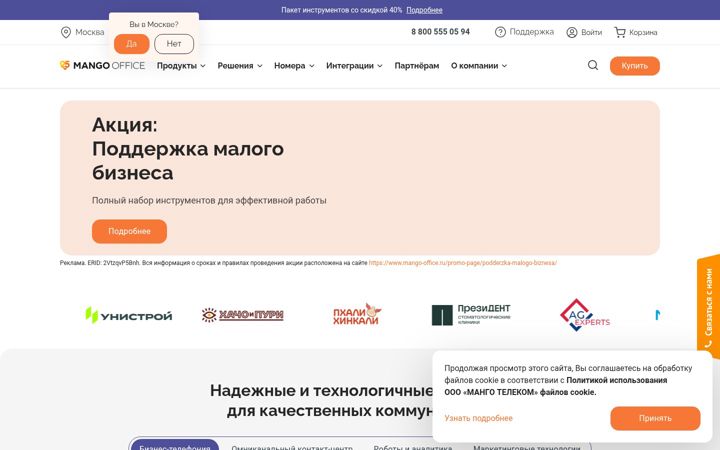This screenshot has width=720, height=450.
Task: Select the Маркетинговые технологии tab
Action: pos(527,446)
